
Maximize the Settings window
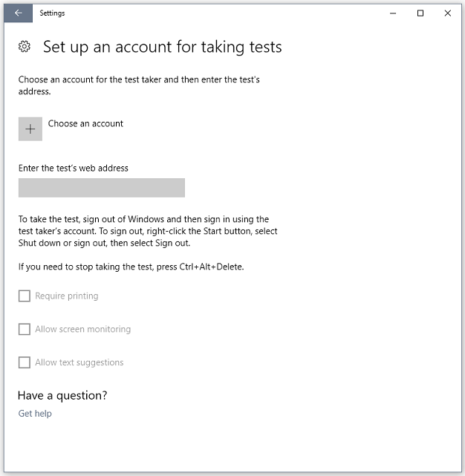click(x=420, y=13)
